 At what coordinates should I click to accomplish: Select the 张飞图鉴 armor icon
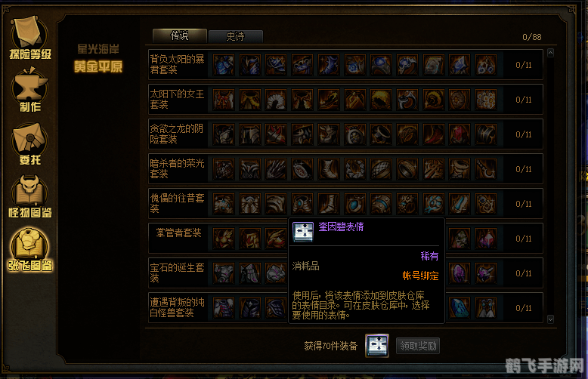coord(30,250)
